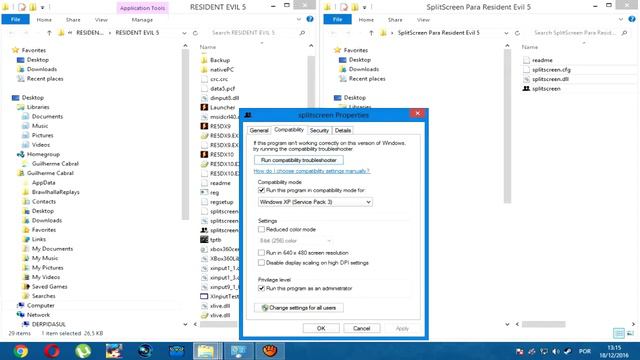Toggle Run this program in compatibility mode

[261, 190]
